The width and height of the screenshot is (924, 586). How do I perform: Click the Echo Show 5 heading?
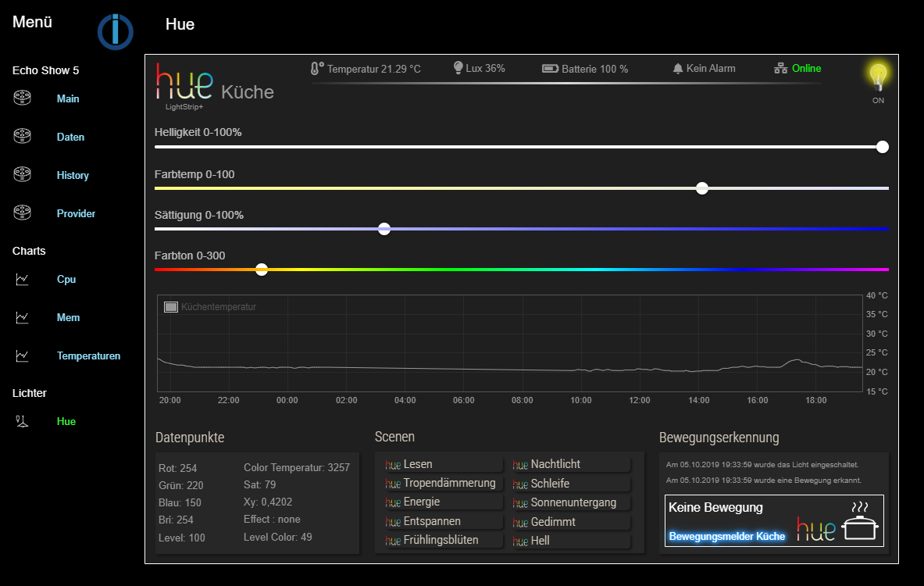click(45, 70)
